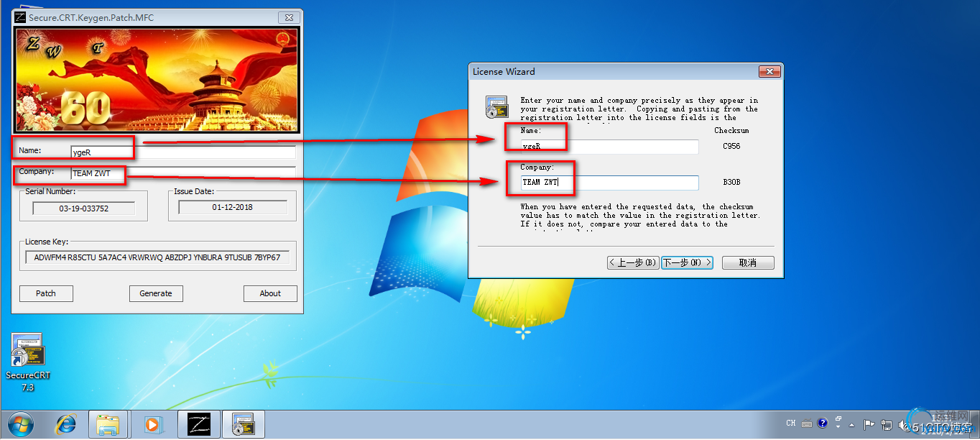Click the Company checksum value B30B
This screenshot has width=980, height=440.
pyautogui.click(x=731, y=183)
